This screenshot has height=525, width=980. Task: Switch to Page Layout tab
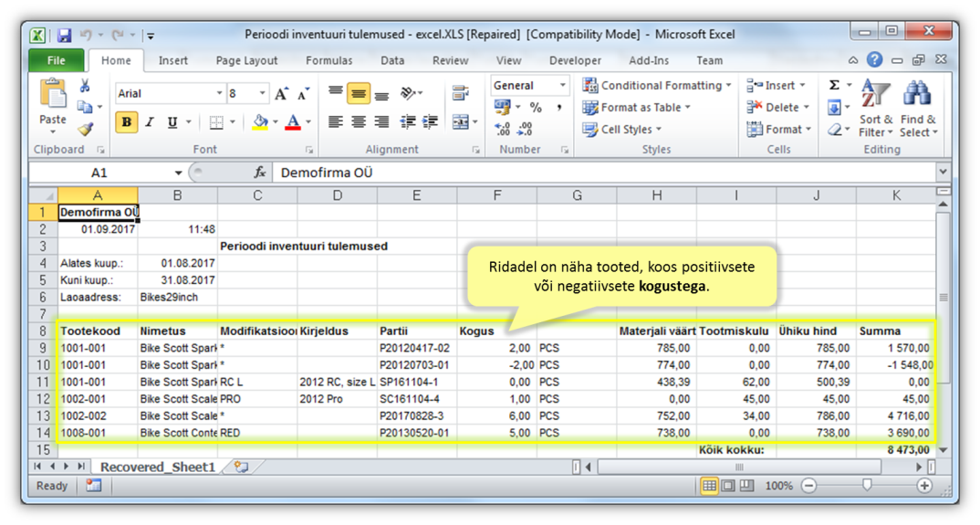(x=247, y=60)
